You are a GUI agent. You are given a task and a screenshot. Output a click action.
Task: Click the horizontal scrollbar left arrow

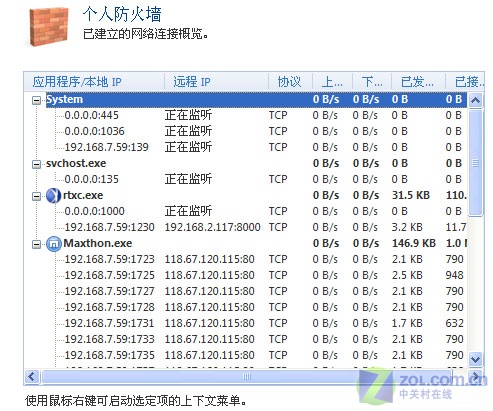pos(32,377)
